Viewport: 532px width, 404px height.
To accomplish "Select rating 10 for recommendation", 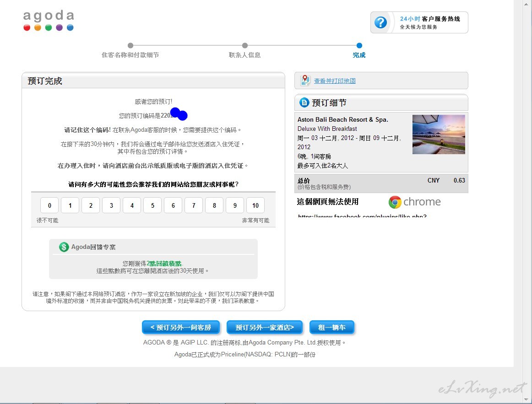I will click(255, 205).
